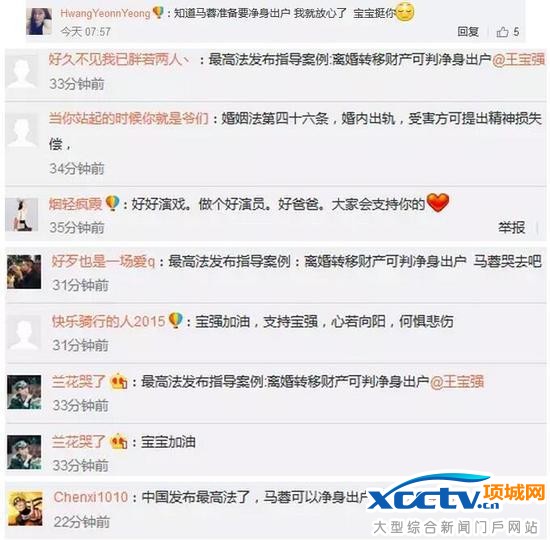This screenshot has width=550, height=540.
Task: Click Chenxi1010's cartoon avatar
Action: pyautogui.click(x=25, y=508)
